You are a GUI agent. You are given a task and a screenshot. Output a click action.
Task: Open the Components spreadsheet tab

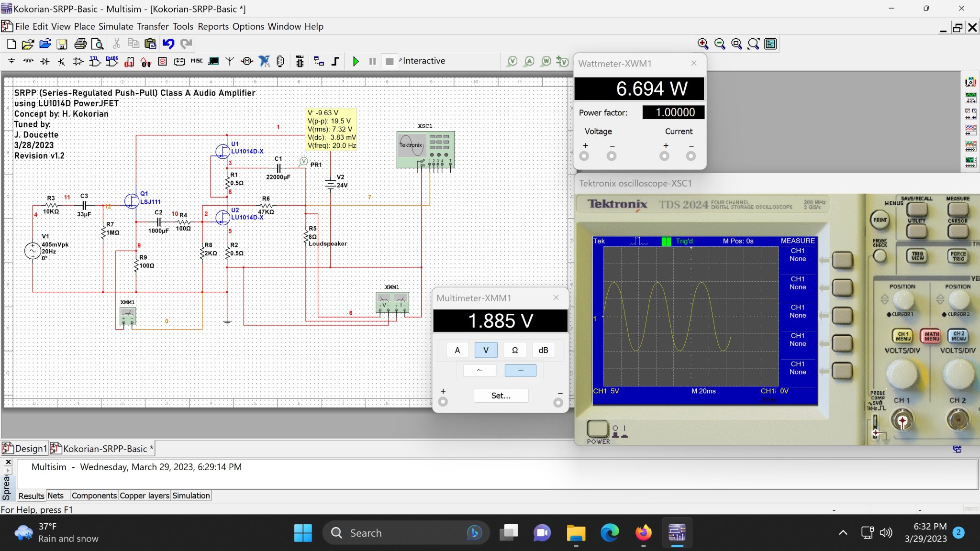point(94,496)
